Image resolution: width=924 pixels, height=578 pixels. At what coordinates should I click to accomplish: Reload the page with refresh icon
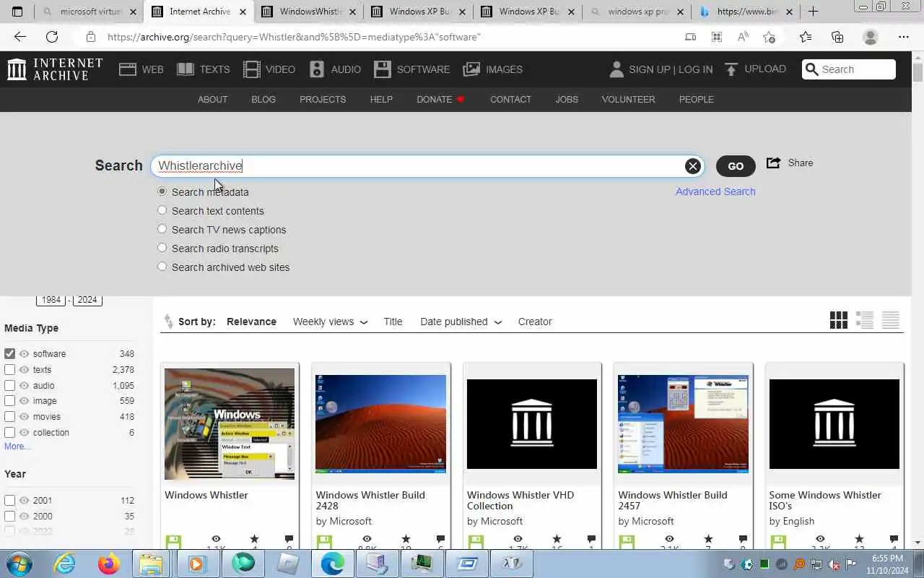click(x=52, y=37)
